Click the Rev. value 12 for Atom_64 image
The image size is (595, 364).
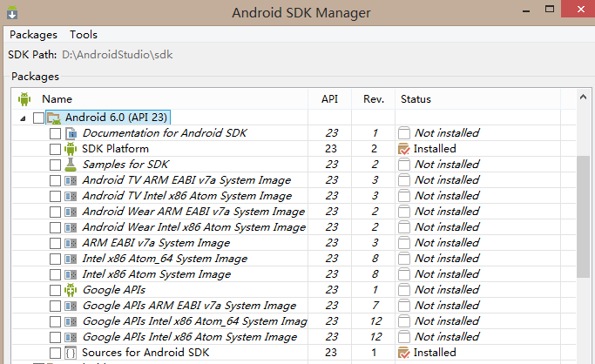375,321
